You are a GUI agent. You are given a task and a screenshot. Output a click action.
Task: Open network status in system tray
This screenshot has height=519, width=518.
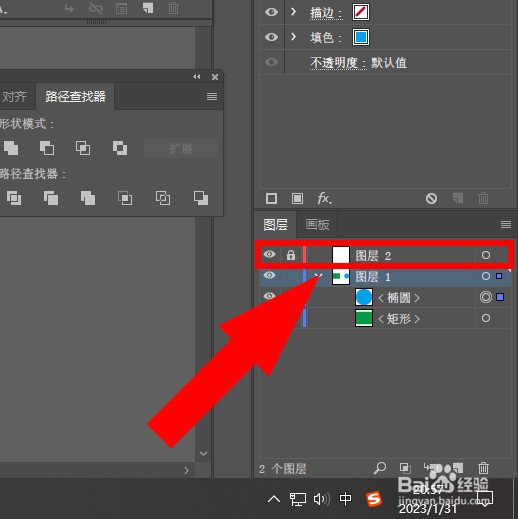point(298,499)
